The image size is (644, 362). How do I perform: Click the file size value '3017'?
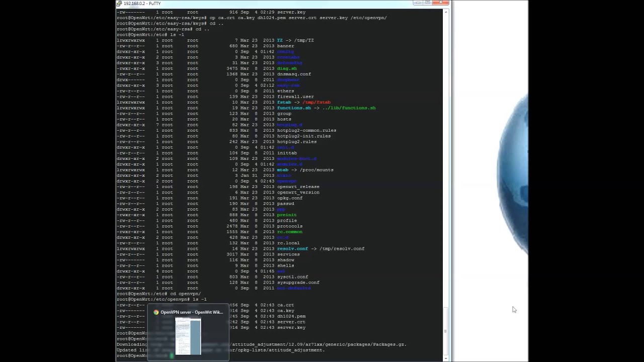(x=232, y=254)
